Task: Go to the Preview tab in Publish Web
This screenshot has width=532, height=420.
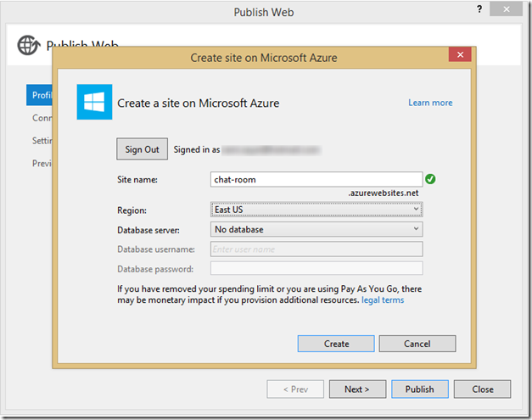Action: pyautogui.click(x=42, y=163)
